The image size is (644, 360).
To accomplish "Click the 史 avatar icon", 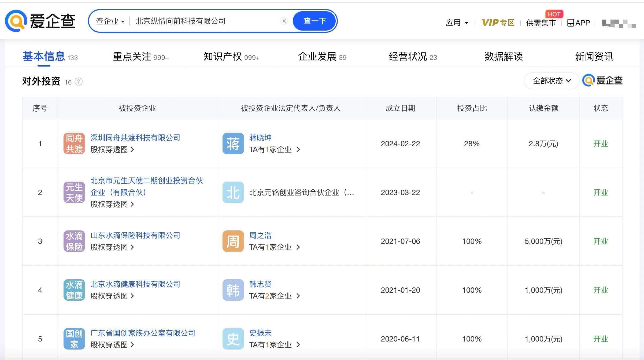I will coord(233,339).
